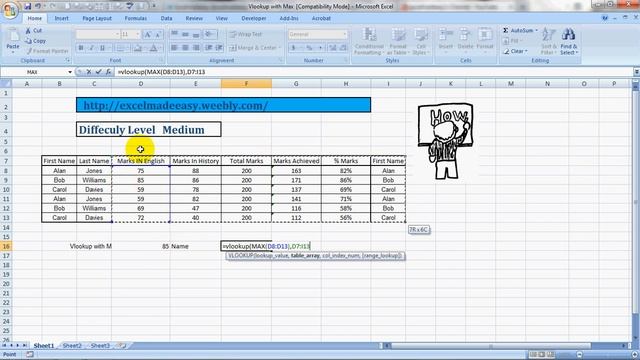Open the Fill Color swatch button

138,48
